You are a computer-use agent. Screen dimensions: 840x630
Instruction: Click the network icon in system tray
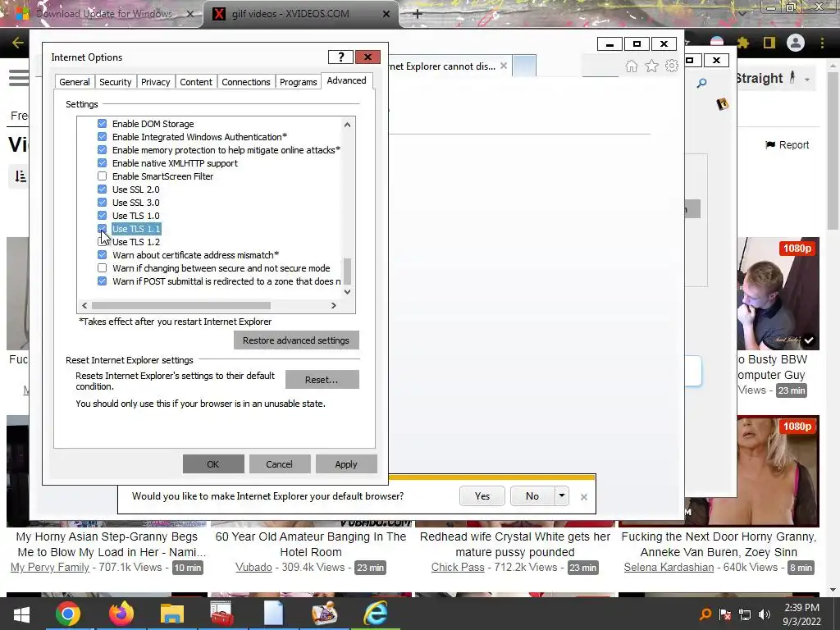pyautogui.click(x=745, y=614)
